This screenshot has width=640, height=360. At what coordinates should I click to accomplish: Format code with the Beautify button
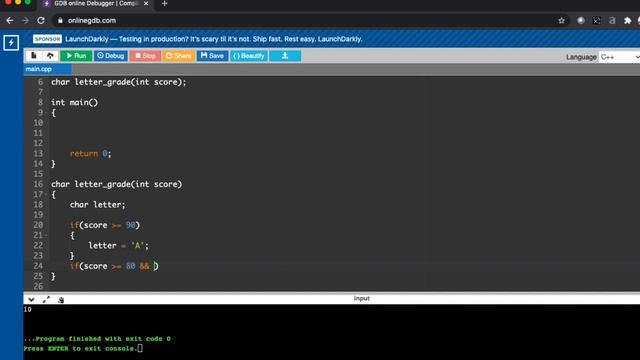249,56
